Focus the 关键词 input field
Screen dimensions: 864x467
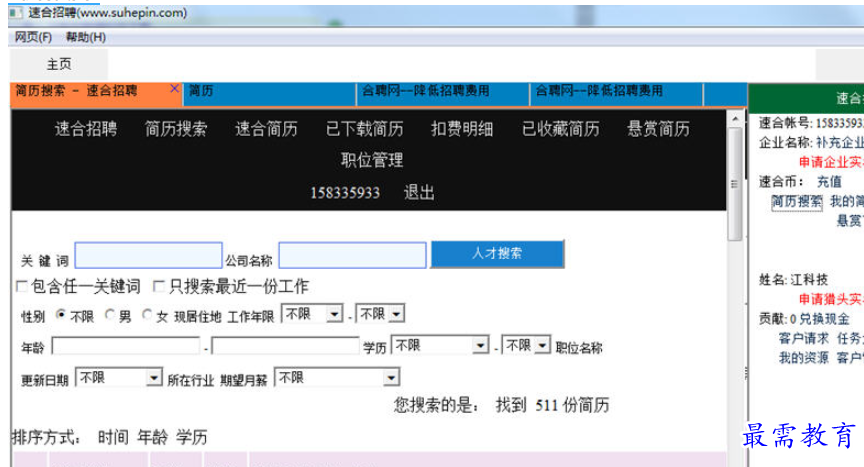point(148,256)
